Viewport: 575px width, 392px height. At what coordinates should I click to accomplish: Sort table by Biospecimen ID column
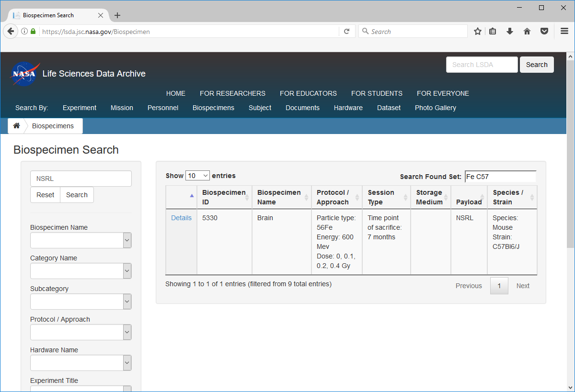pyautogui.click(x=224, y=197)
